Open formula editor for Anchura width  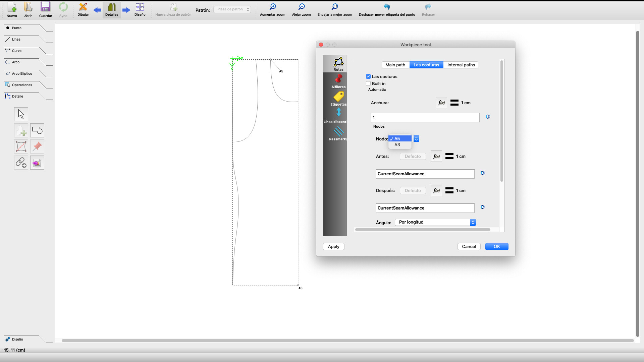(441, 103)
